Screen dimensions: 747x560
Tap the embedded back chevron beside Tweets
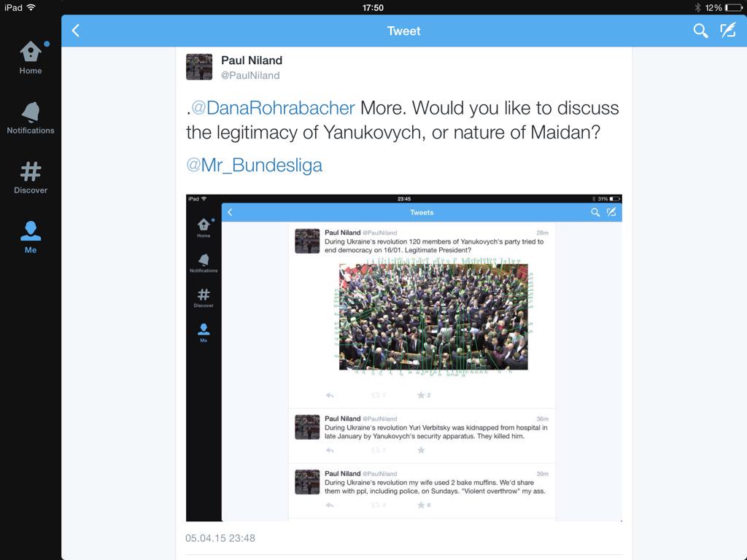point(230,212)
